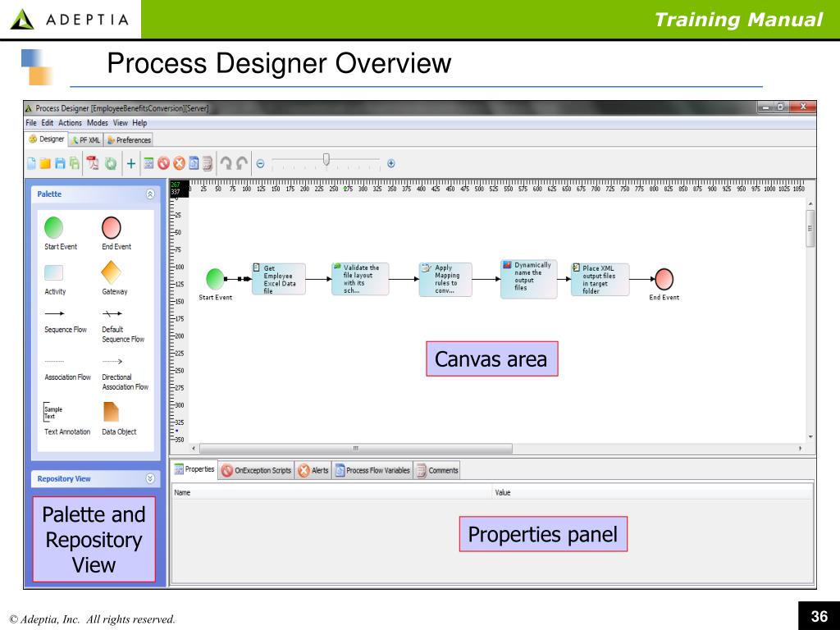Select the Gateway diamond palette shape
This screenshot has height=630, width=840.
point(111,272)
